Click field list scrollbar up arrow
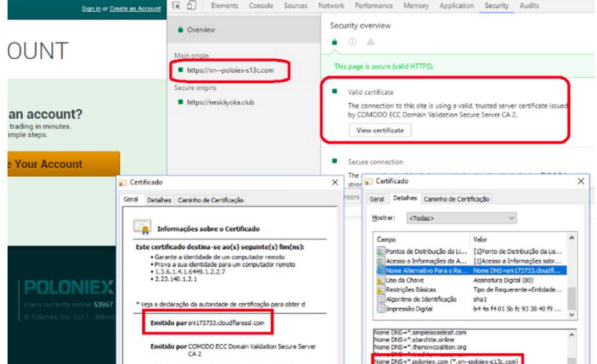This screenshot has width=597, height=364. [571, 238]
